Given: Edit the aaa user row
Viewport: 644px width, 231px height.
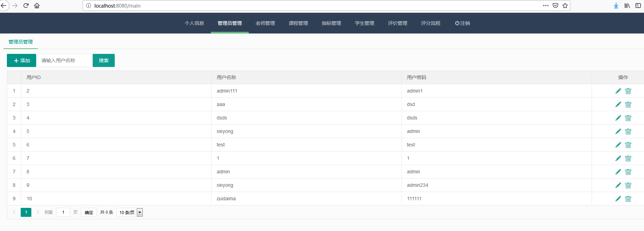Looking at the screenshot, I should pyautogui.click(x=618, y=104).
